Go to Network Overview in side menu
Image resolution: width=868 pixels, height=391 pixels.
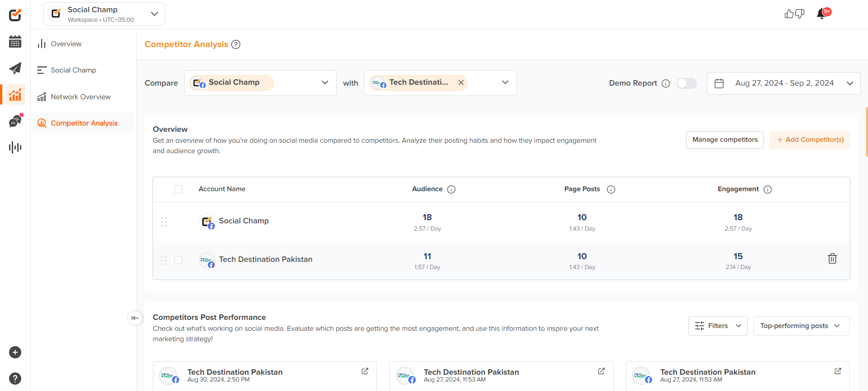81,97
